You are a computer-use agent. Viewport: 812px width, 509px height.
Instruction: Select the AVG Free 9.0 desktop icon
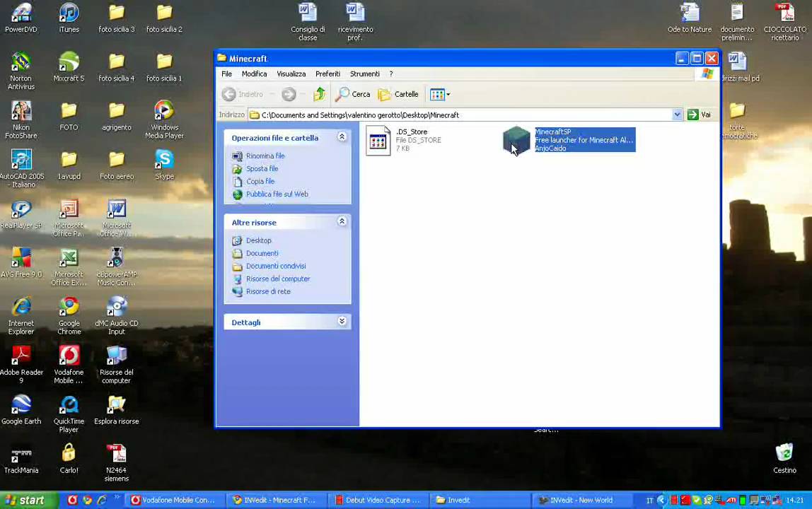click(21, 262)
